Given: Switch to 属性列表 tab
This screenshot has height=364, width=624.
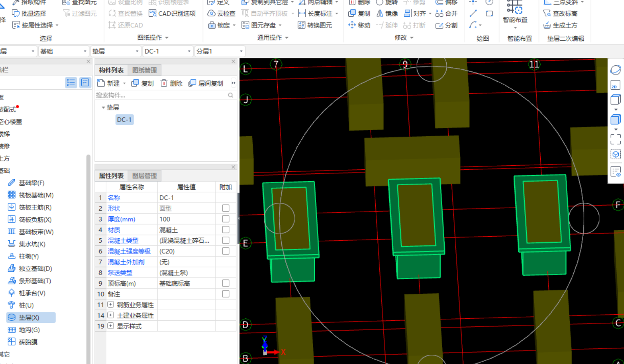Looking at the screenshot, I should pyautogui.click(x=111, y=175).
